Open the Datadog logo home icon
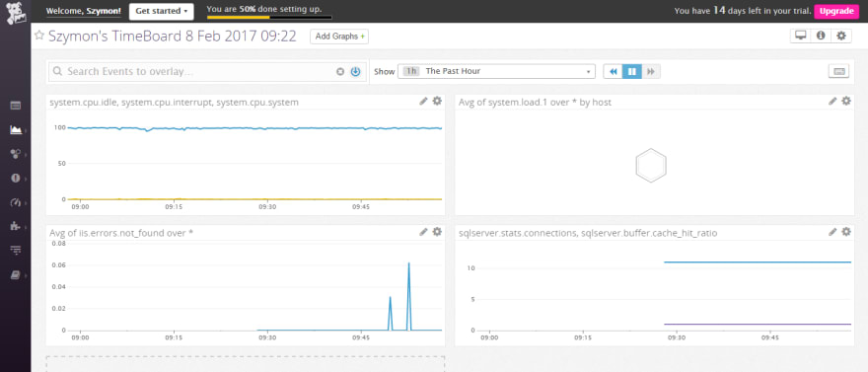 pos(15,12)
